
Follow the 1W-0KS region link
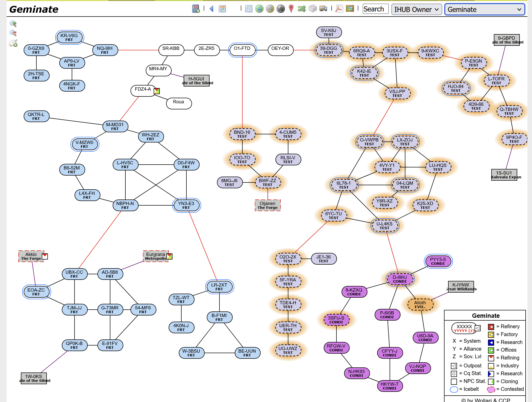34,378
